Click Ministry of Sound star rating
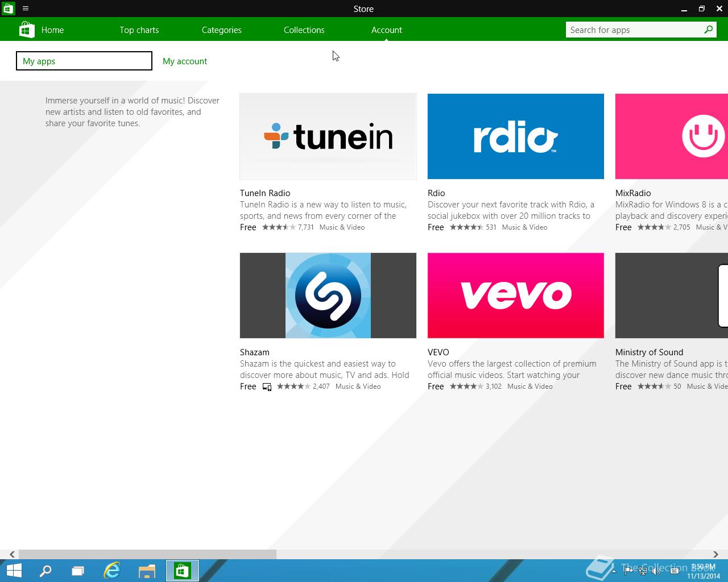728x582 pixels. [654, 386]
